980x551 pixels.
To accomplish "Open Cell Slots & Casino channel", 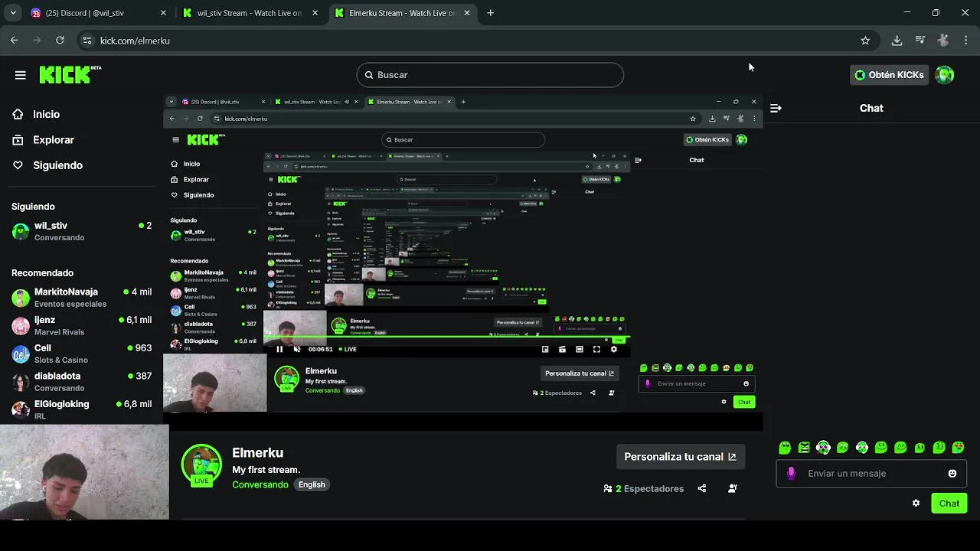I will (x=82, y=354).
